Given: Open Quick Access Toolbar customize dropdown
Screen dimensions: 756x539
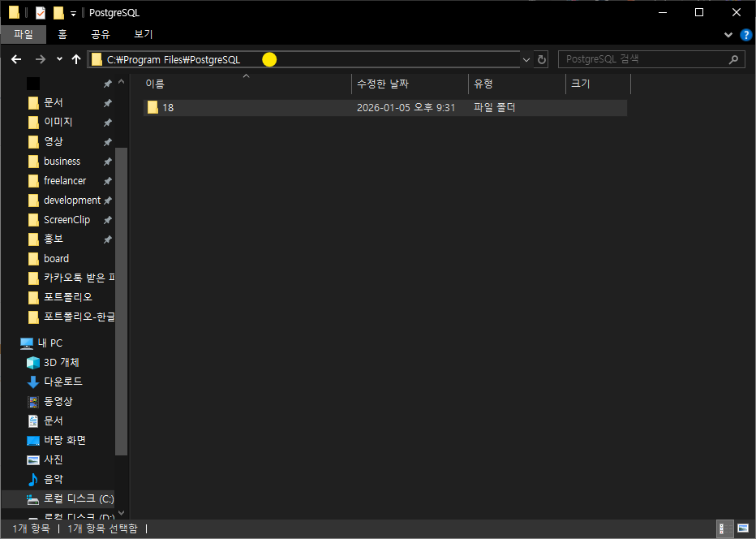Looking at the screenshot, I should tap(73, 14).
